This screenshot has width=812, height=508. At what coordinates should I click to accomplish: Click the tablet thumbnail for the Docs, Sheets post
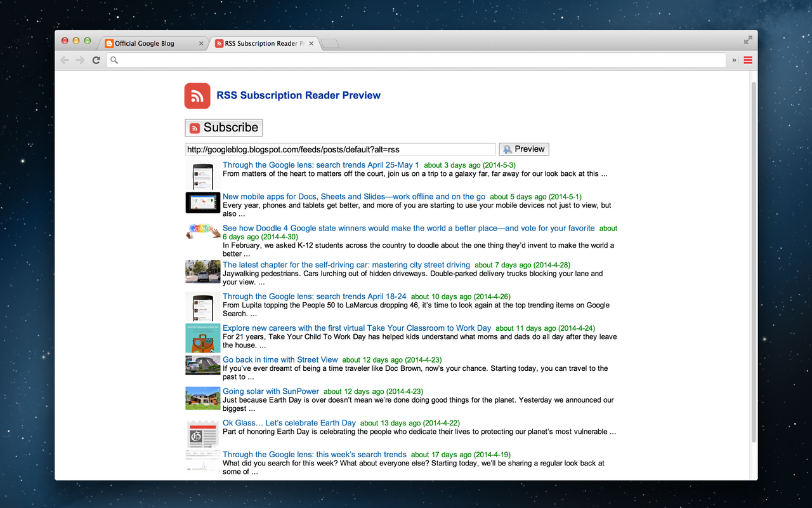pos(203,203)
